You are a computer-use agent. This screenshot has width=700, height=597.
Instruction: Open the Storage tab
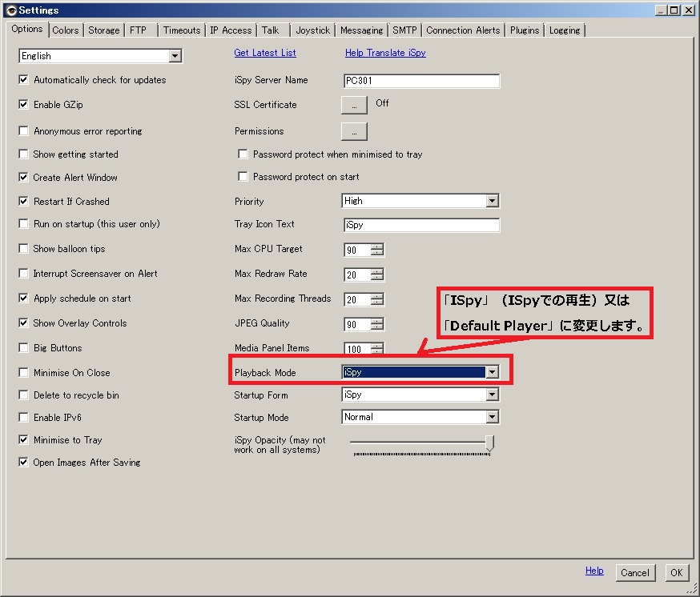point(104,30)
